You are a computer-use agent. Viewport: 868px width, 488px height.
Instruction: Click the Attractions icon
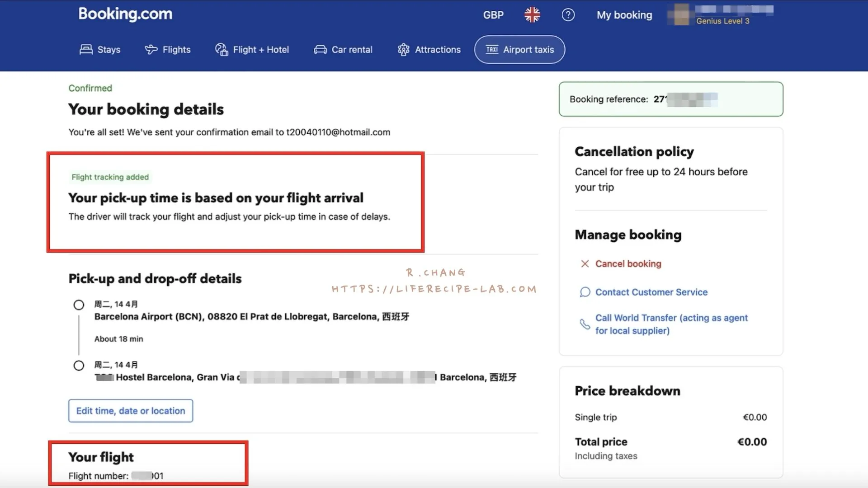click(x=403, y=50)
